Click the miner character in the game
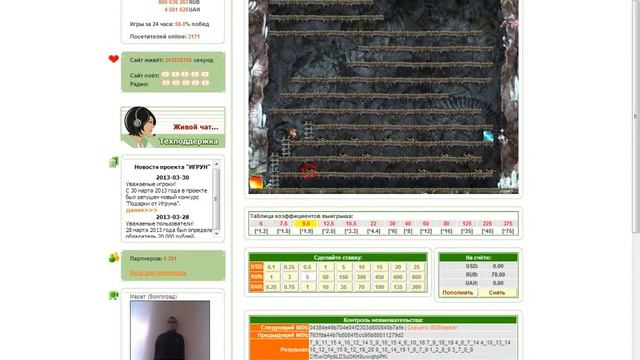The width and height of the screenshot is (640, 360). (293, 133)
